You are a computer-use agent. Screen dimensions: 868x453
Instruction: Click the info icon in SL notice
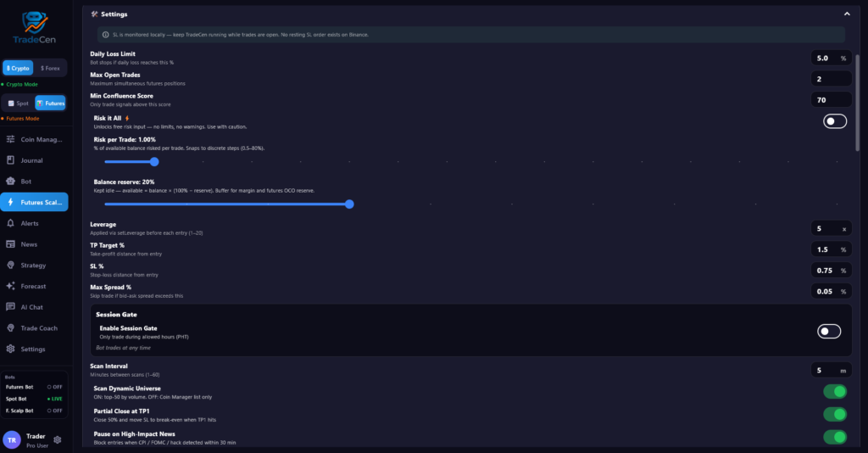tap(106, 34)
